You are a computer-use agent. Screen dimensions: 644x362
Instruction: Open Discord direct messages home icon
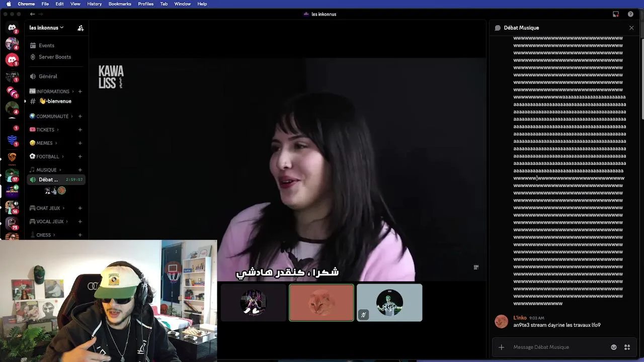tap(12, 28)
